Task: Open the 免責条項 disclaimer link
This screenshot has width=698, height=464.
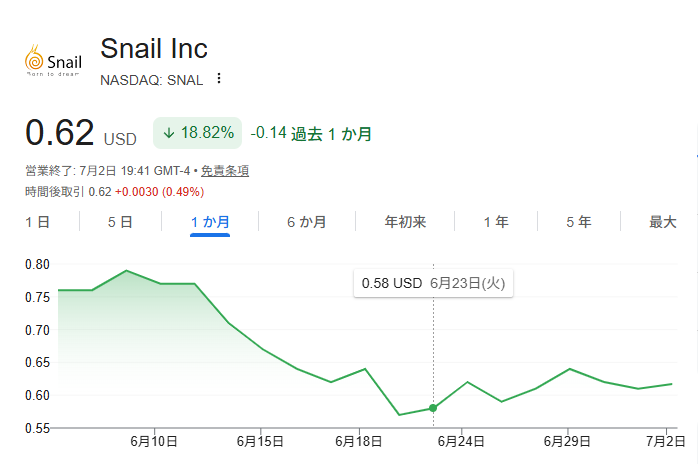Action: coord(225,171)
